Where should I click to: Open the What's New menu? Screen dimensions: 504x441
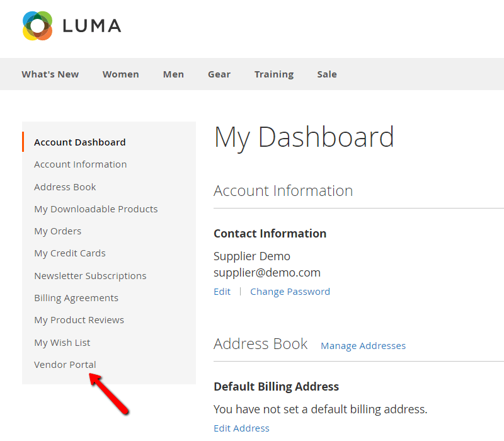[50, 74]
